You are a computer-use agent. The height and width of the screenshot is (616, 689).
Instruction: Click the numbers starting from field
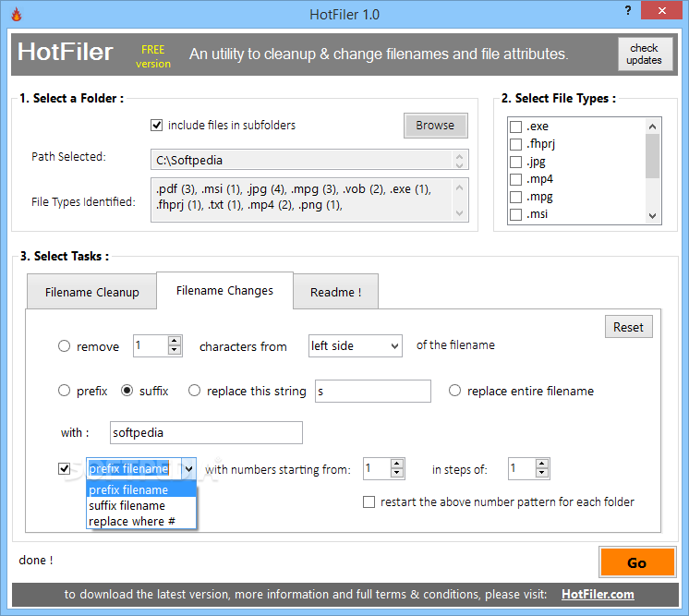tap(377, 469)
